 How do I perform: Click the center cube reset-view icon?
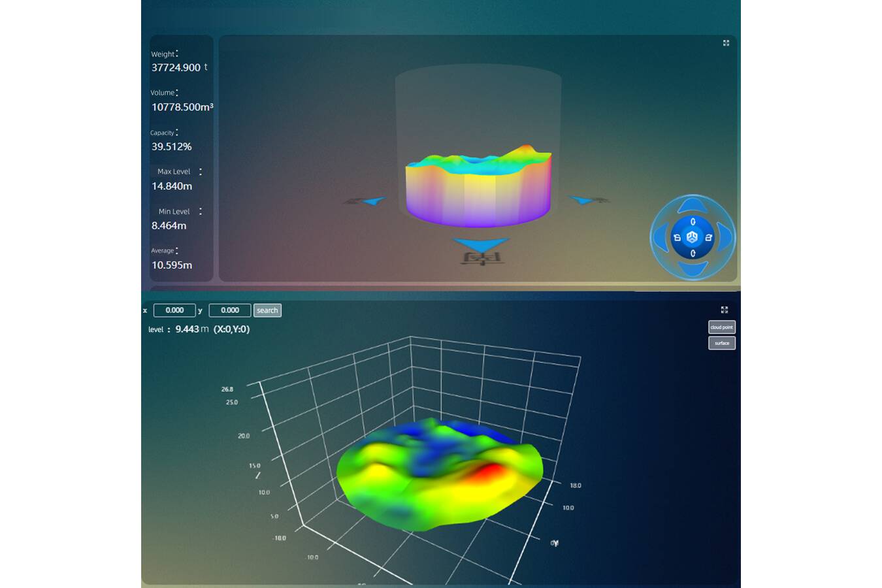[693, 237]
